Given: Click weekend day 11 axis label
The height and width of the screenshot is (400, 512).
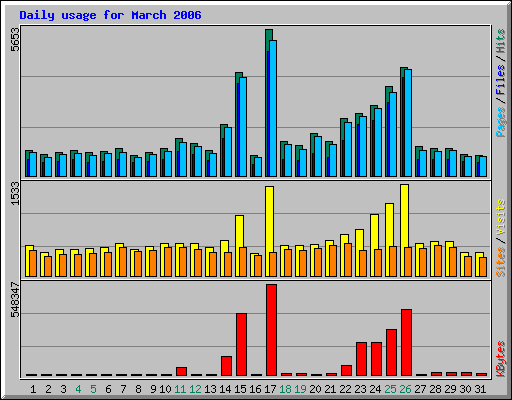Looking at the screenshot, I should click(x=180, y=389).
